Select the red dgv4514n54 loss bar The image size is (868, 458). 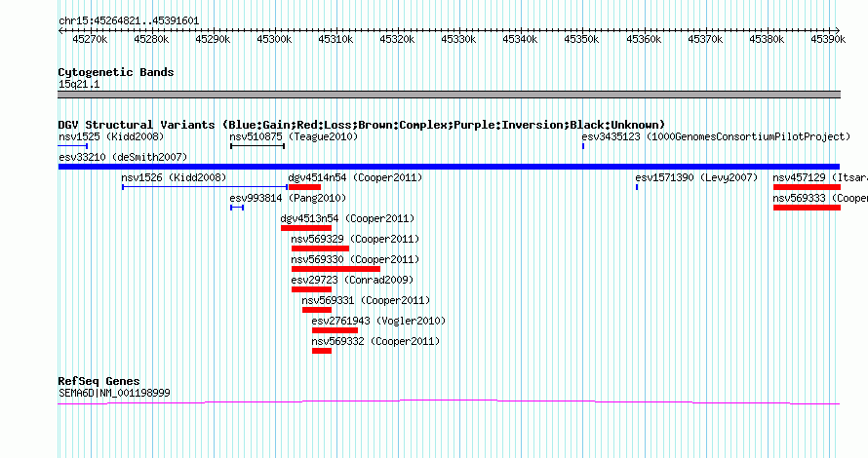(x=304, y=187)
